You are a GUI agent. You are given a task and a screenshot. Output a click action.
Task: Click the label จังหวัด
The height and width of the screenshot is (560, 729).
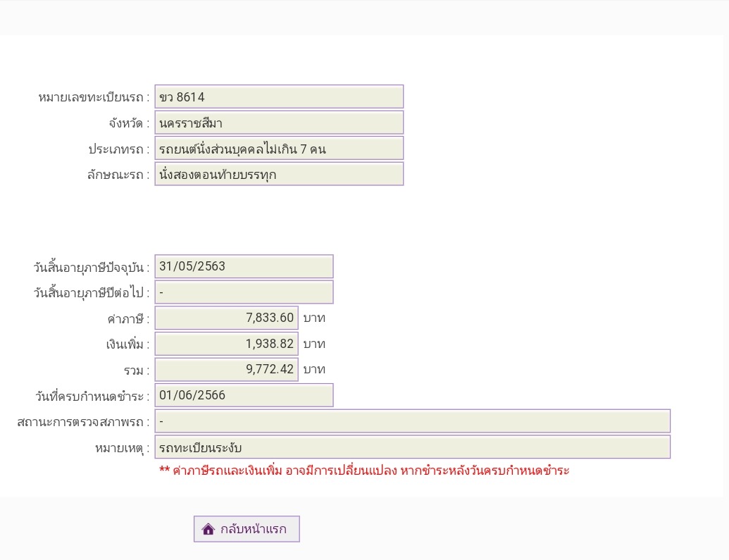coord(130,123)
